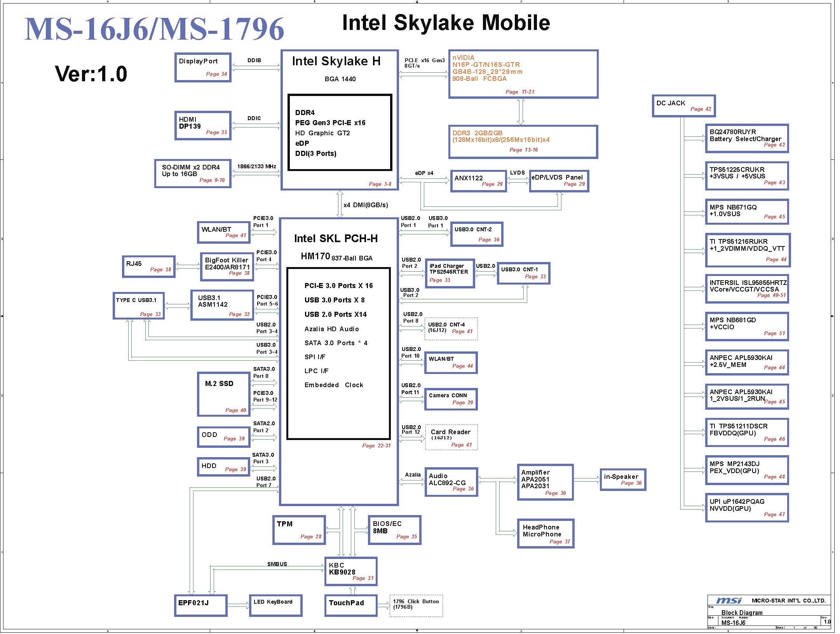Image resolution: width=840 pixels, height=634 pixels.
Task: Click the "1796 Click Button" dashed block
Action: pos(416,606)
